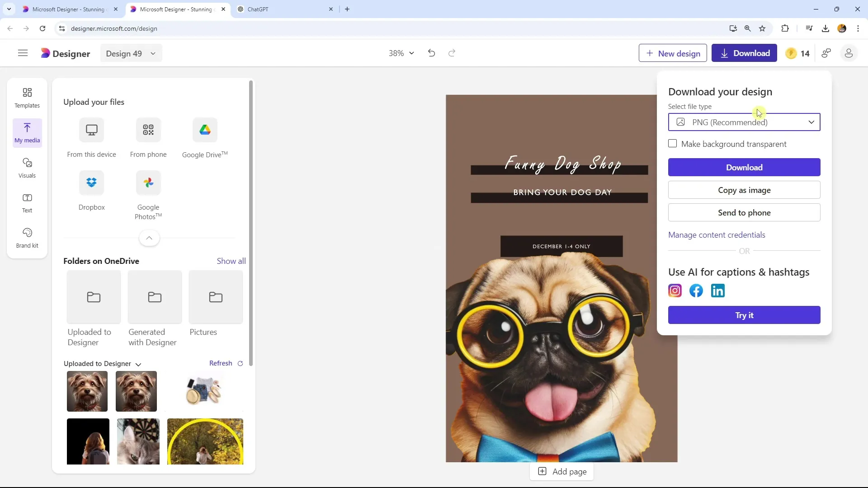The width and height of the screenshot is (868, 488).
Task: Open the Text panel icon
Action: click(27, 202)
